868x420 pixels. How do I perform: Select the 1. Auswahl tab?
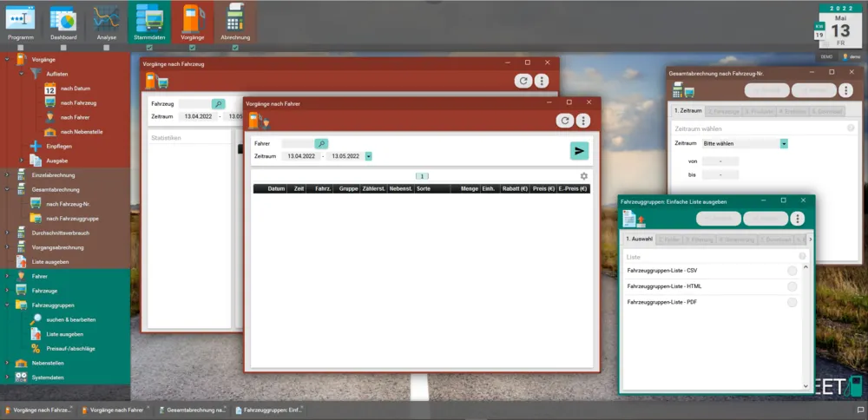(639, 239)
